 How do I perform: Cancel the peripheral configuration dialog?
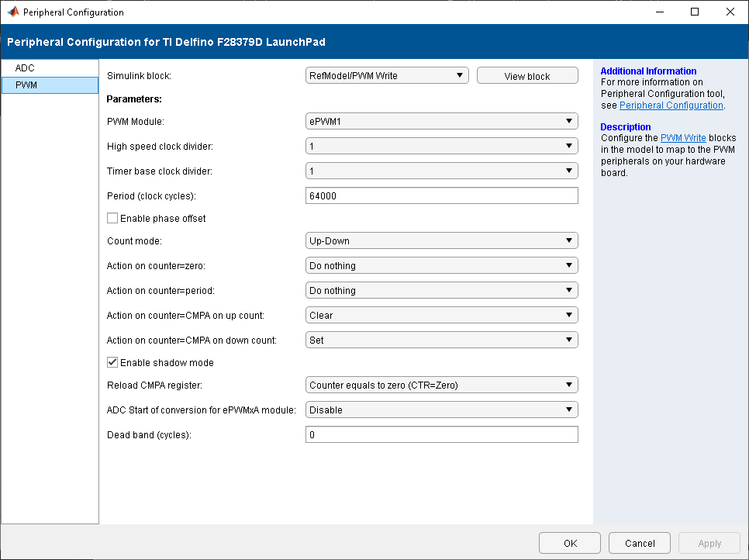click(640, 543)
